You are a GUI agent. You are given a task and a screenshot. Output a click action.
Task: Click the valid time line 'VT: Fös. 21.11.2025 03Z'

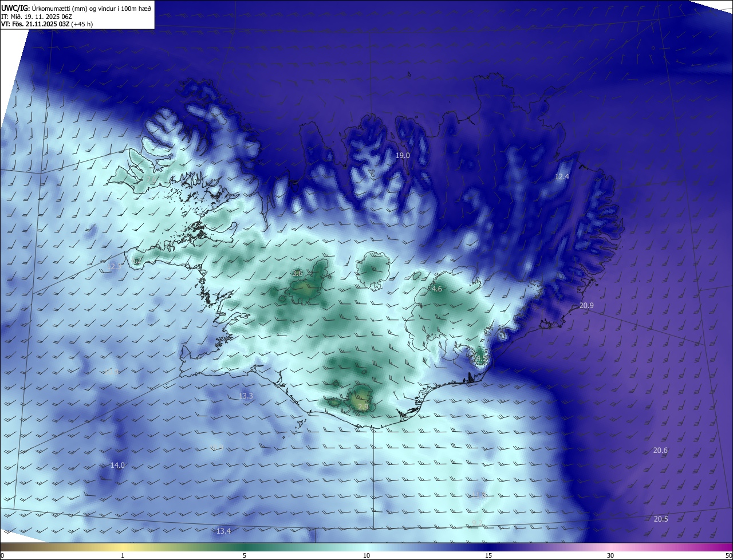[36, 24]
